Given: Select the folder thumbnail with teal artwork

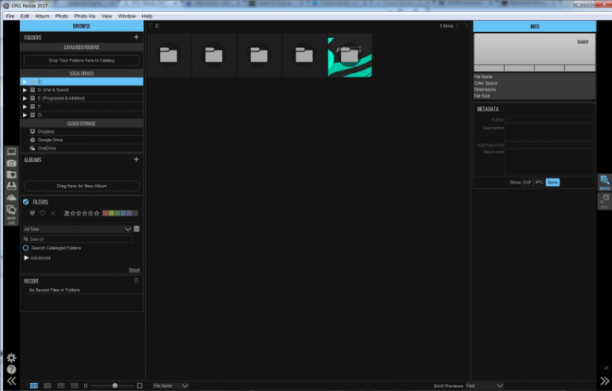Looking at the screenshot, I should pyautogui.click(x=350, y=55).
